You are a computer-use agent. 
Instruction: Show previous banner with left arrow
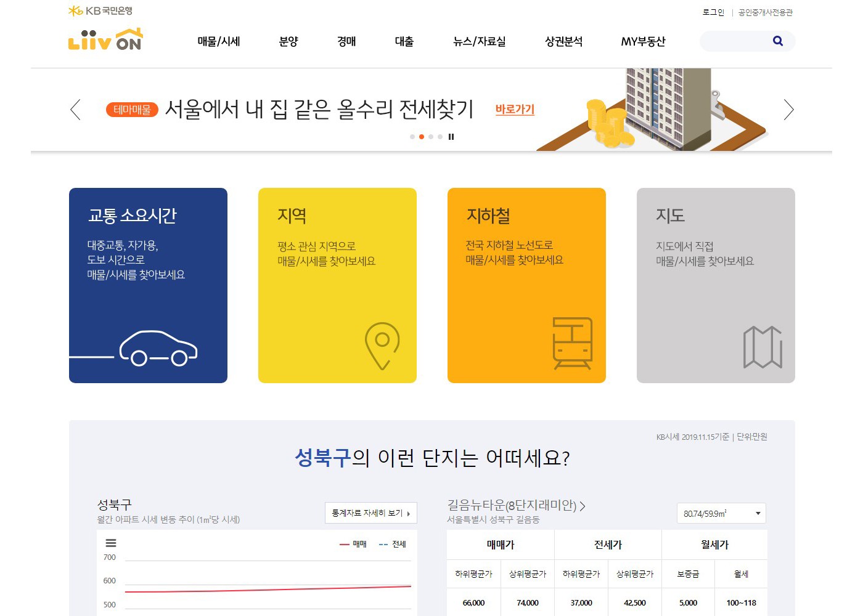pyautogui.click(x=75, y=110)
